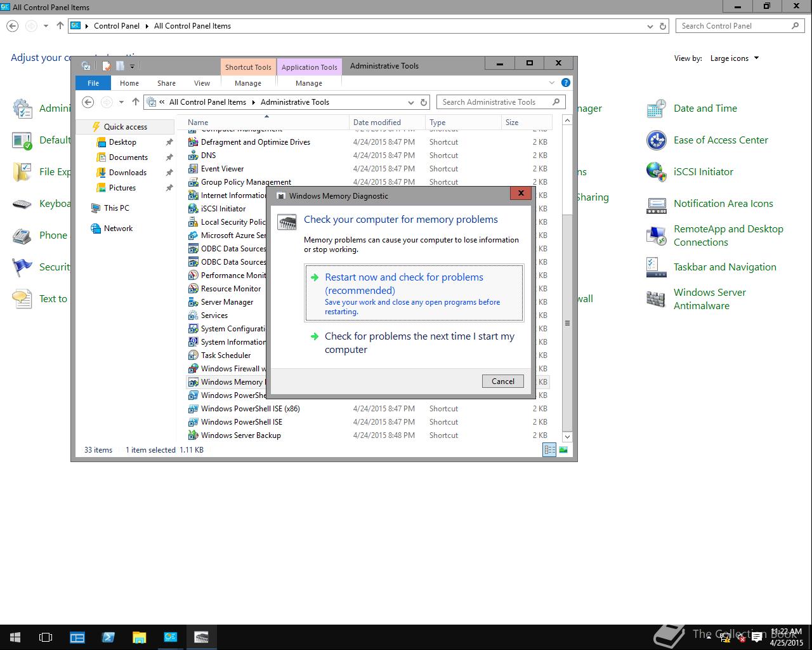Open File Explorer from taskbar
The width and height of the screenshot is (812, 650).
coord(139,637)
